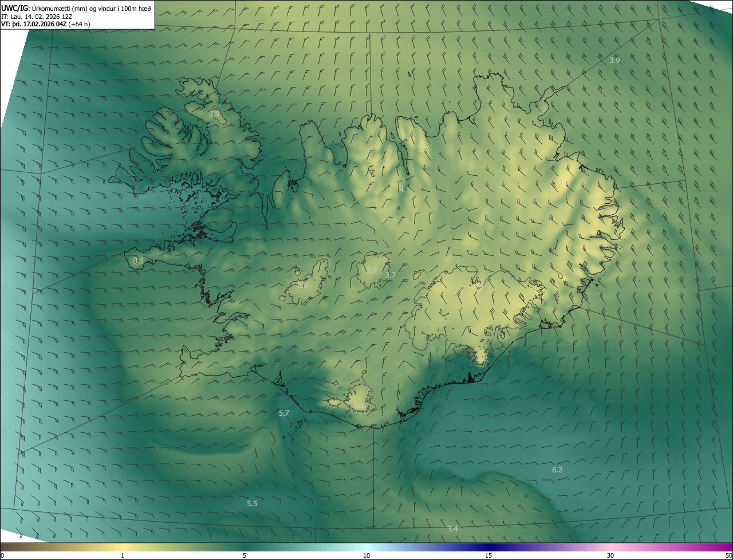This screenshot has width=733, height=560.
Task: Click the colour scale tick label 10
Action: tap(366, 555)
